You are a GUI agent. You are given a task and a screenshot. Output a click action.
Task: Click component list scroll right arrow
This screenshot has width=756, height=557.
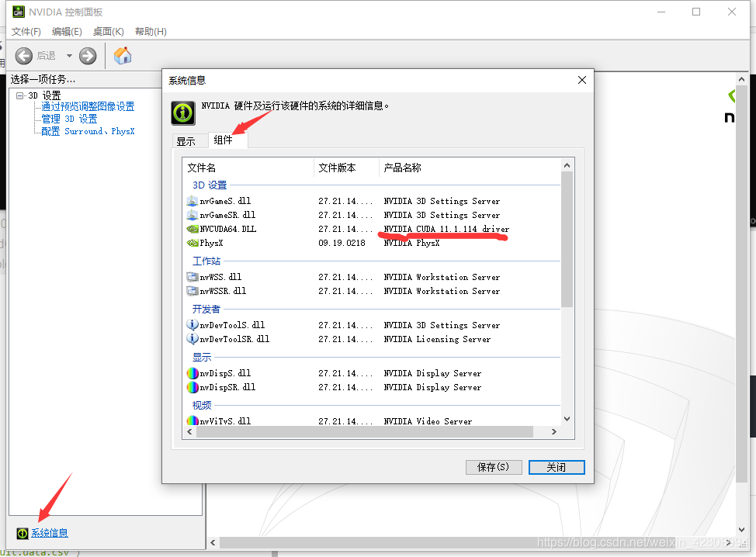(554, 432)
